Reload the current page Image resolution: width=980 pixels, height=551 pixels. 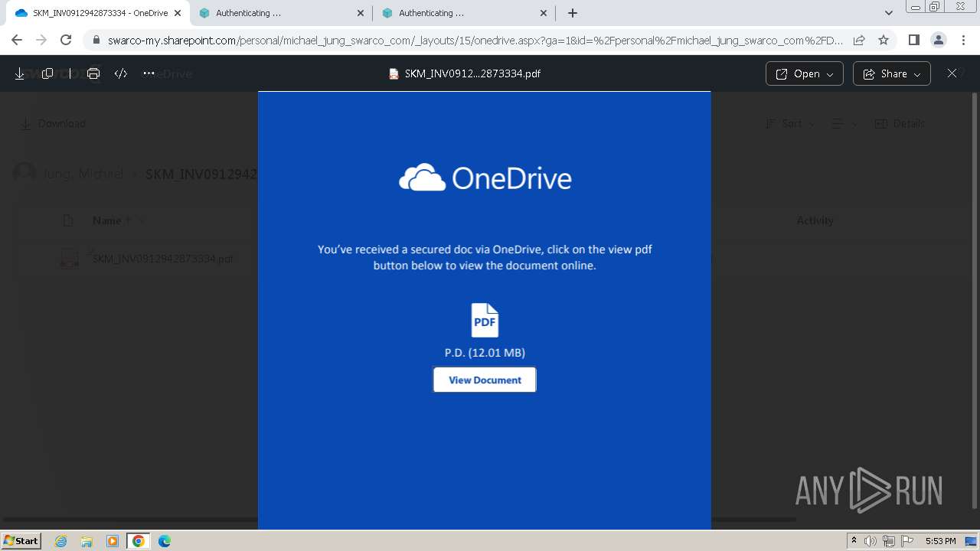pos(66,40)
